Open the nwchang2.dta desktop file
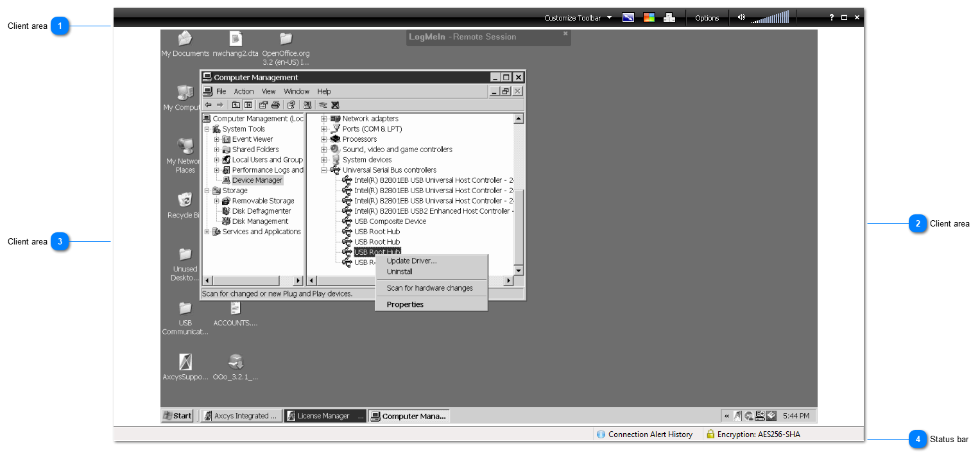980x455 pixels. (x=236, y=44)
